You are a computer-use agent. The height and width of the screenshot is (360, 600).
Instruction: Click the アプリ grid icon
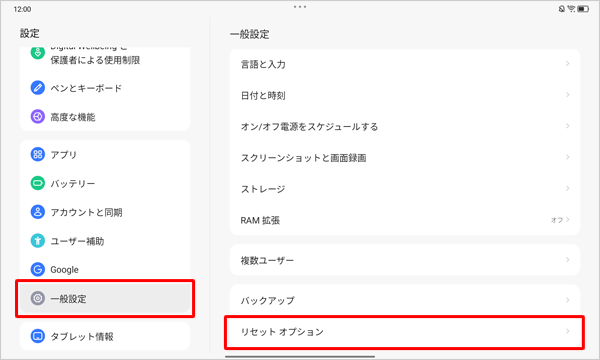pos(38,154)
